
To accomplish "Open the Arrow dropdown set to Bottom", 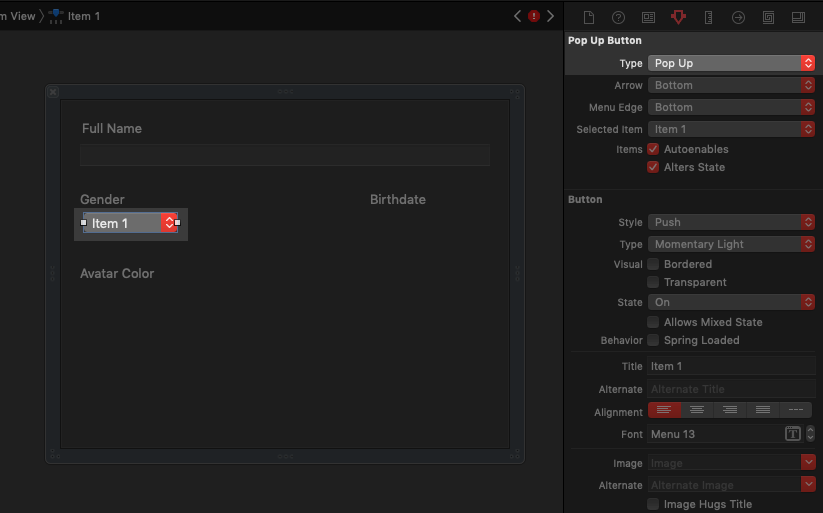I will coord(731,85).
